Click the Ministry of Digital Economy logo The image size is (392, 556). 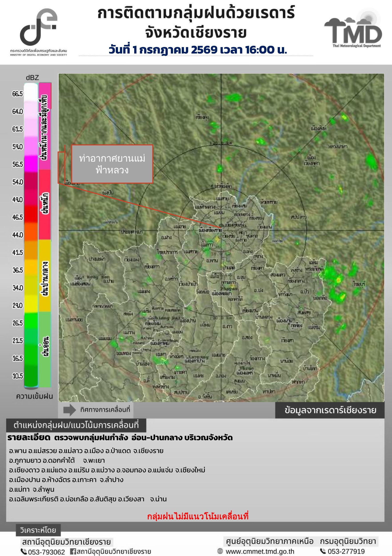coord(39,32)
